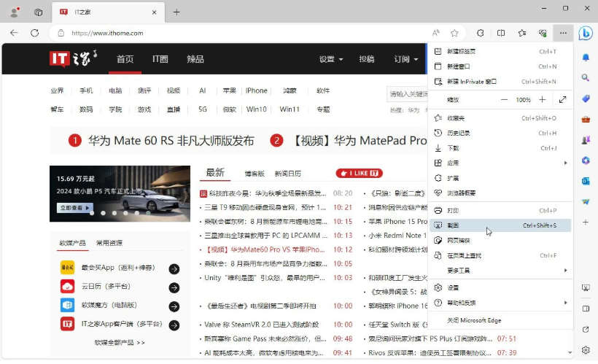Open the sidebar shopping tag icon

[x=586, y=98]
